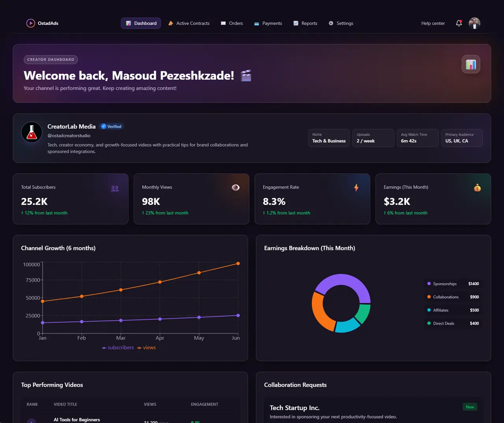Click the Engagement Rate lightning icon
This screenshot has width=504, height=423.
tap(356, 187)
